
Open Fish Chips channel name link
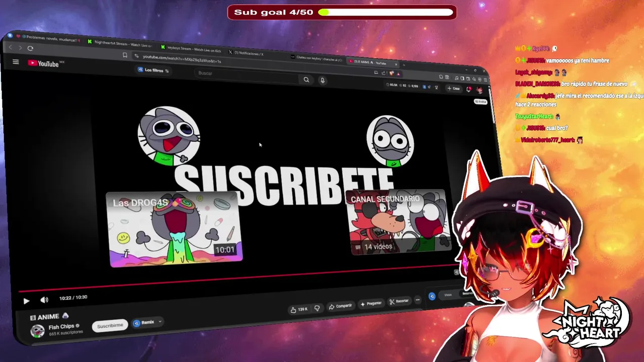pyautogui.click(x=61, y=327)
